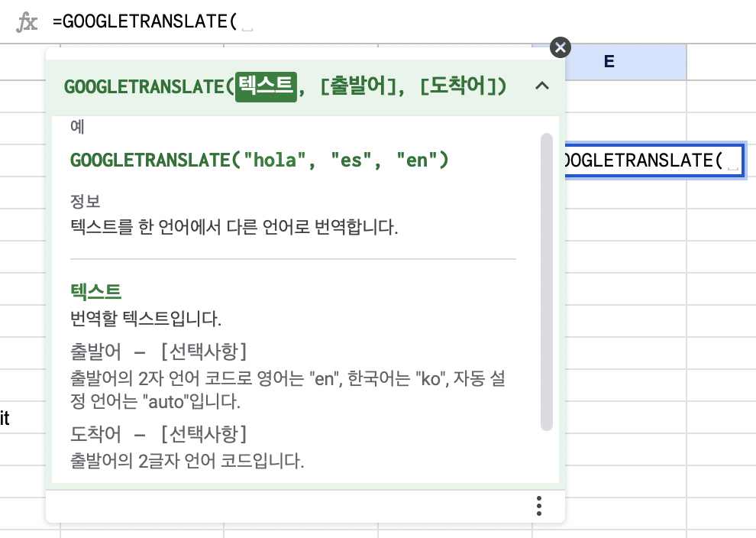Open the three-dot options menu in help popup

pyautogui.click(x=539, y=506)
